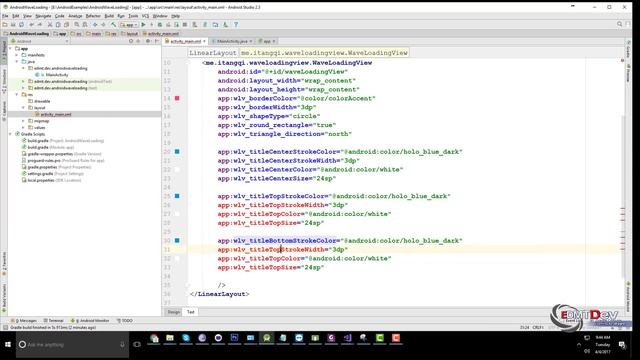
Task: Switch to the app editor tab
Action: coord(266,41)
